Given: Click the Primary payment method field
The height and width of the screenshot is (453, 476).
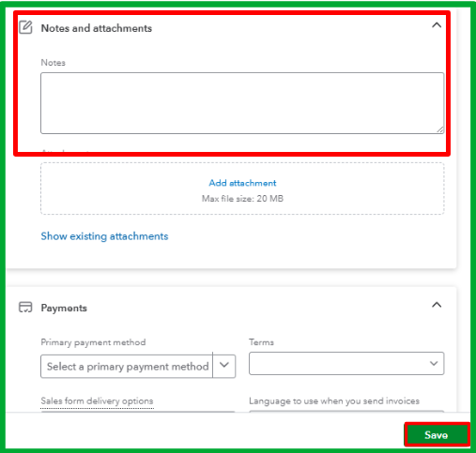Looking at the screenshot, I should [x=127, y=366].
